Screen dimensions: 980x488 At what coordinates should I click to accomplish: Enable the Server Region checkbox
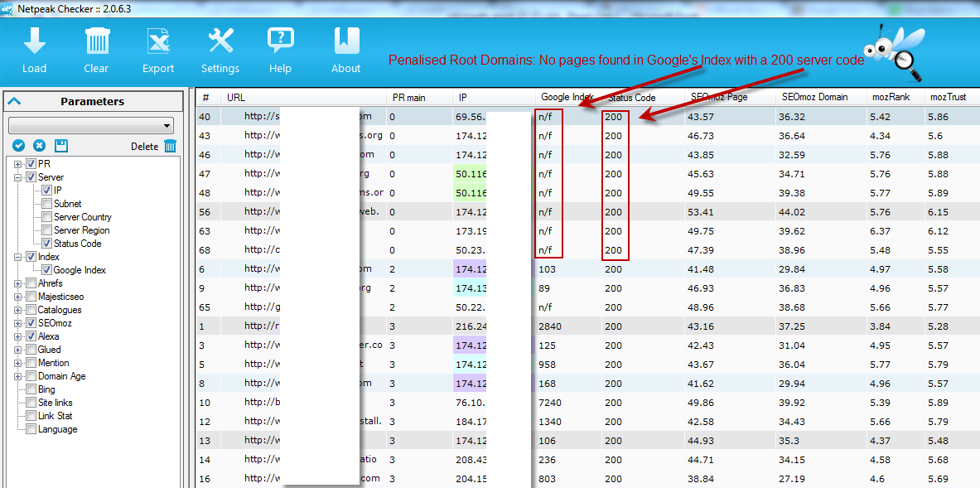click(47, 230)
